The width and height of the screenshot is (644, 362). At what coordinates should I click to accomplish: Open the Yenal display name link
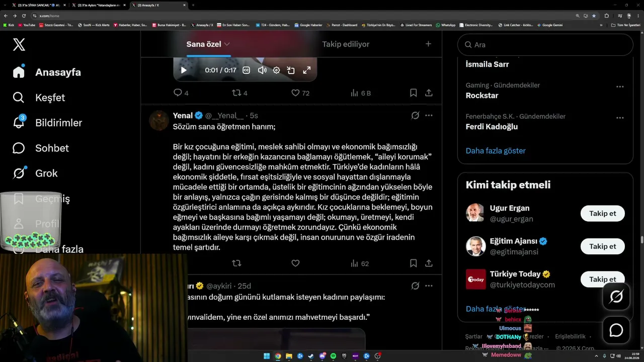click(183, 116)
